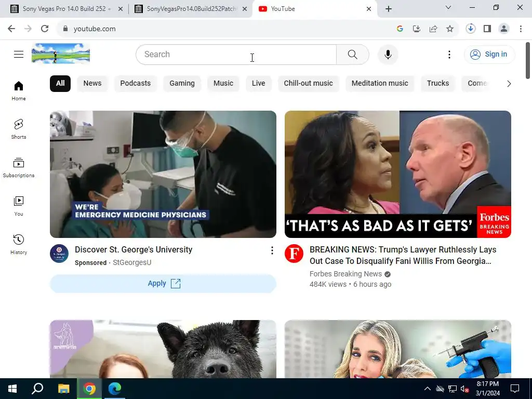Screen dimensions: 532x399
Task: Select the Trucks filter chip
Action: tap(438, 84)
